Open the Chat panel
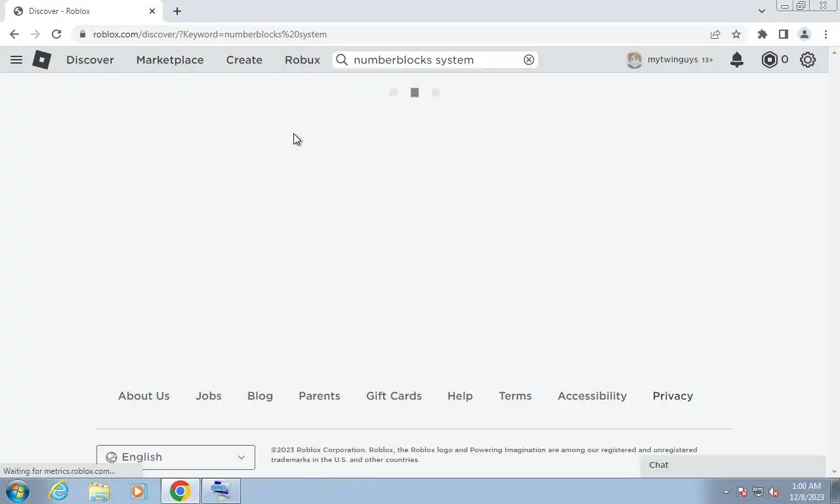This screenshot has height=504, width=840. 733,465
